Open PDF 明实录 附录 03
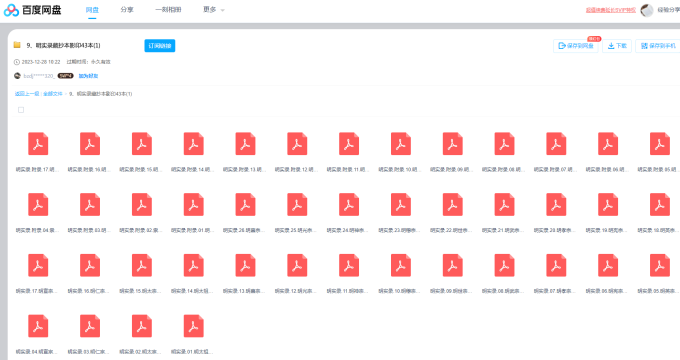The image size is (680, 360). pos(90,205)
